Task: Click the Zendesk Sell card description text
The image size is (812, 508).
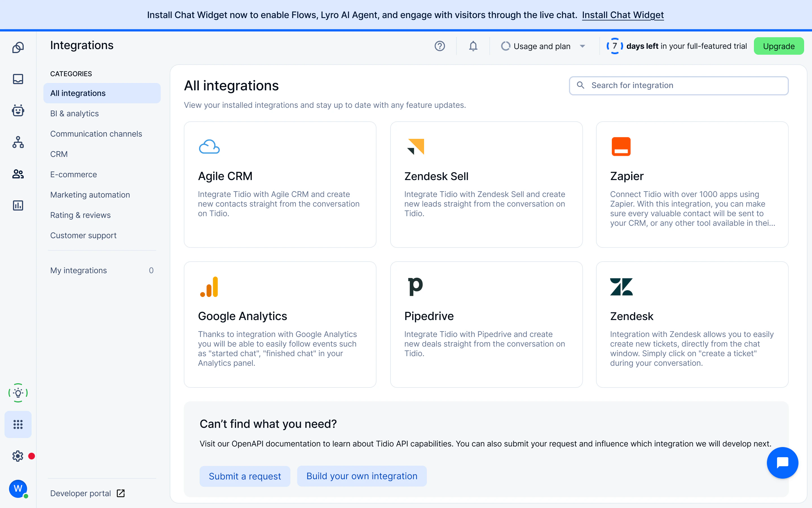Action: [484, 203]
